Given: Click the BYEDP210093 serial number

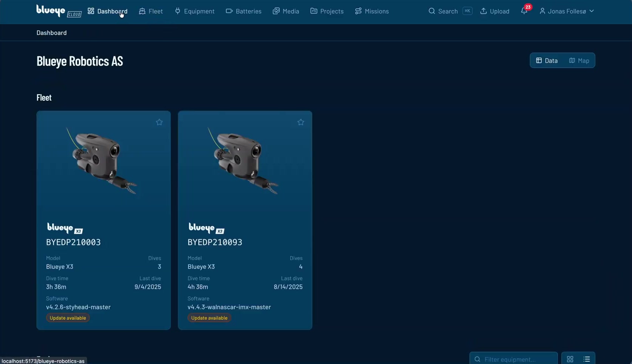Looking at the screenshot, I should pyautogui.click(x=215, y=242).
